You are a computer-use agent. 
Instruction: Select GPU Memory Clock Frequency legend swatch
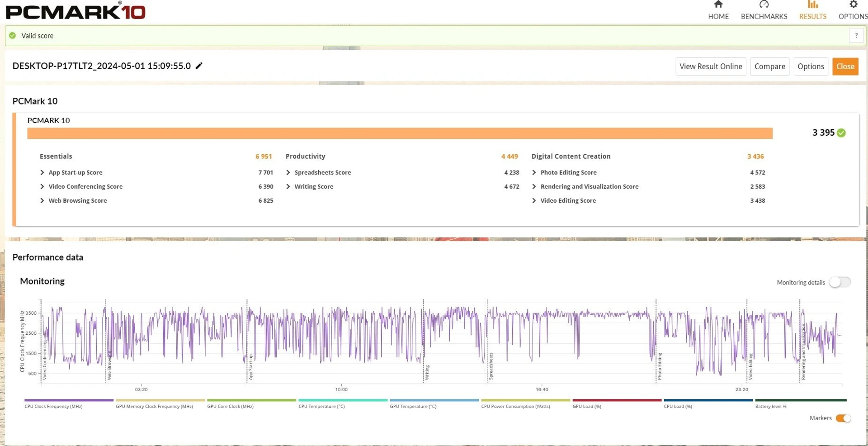160,400
